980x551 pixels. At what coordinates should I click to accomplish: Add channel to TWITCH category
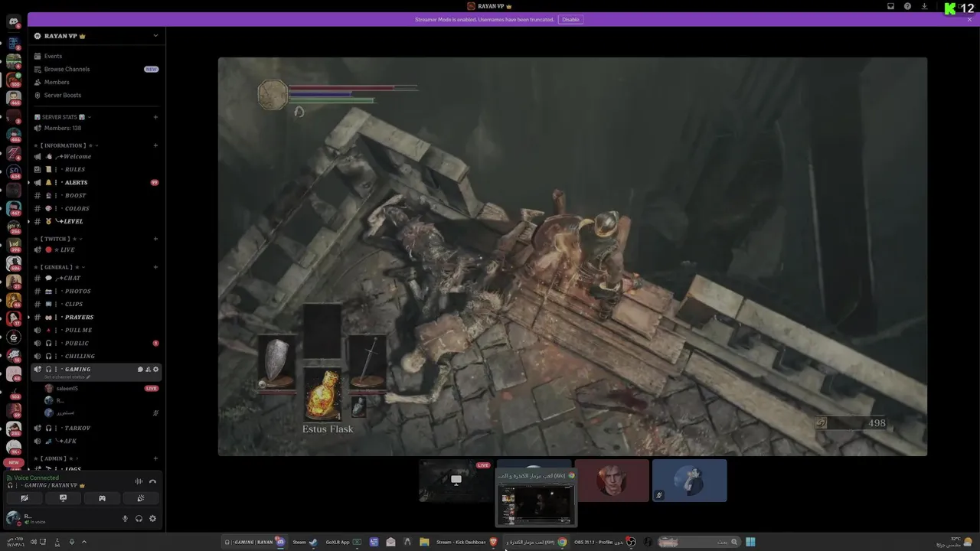[x=155, y=239]
